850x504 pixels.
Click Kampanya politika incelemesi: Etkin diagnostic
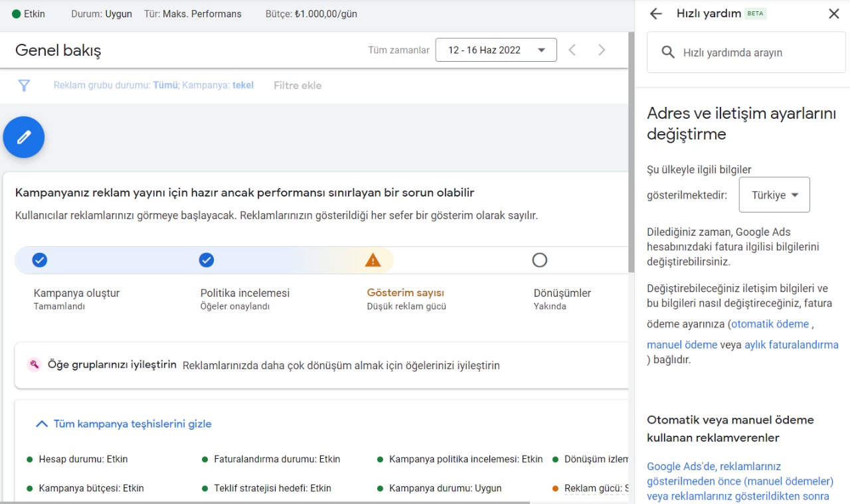(466, 459)
